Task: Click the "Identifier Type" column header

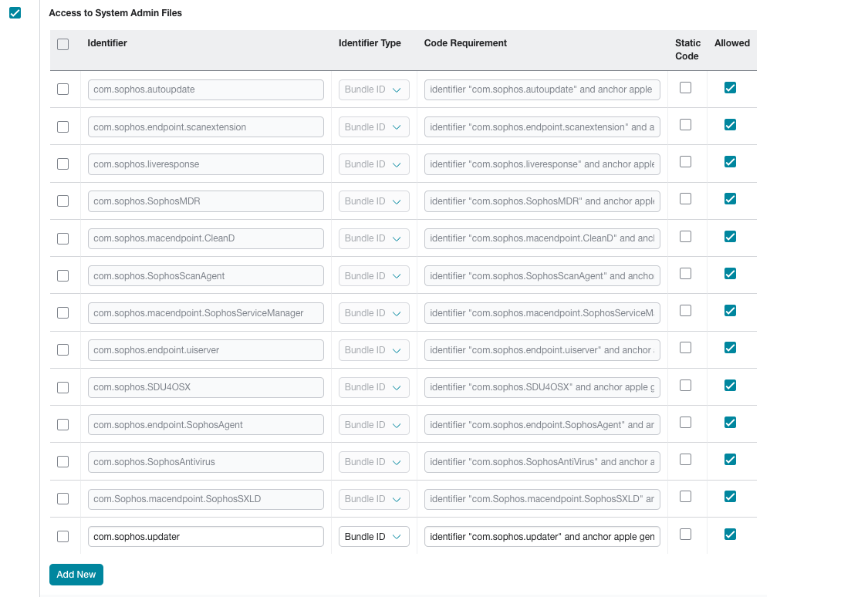Action: click(x=370, y=43)
